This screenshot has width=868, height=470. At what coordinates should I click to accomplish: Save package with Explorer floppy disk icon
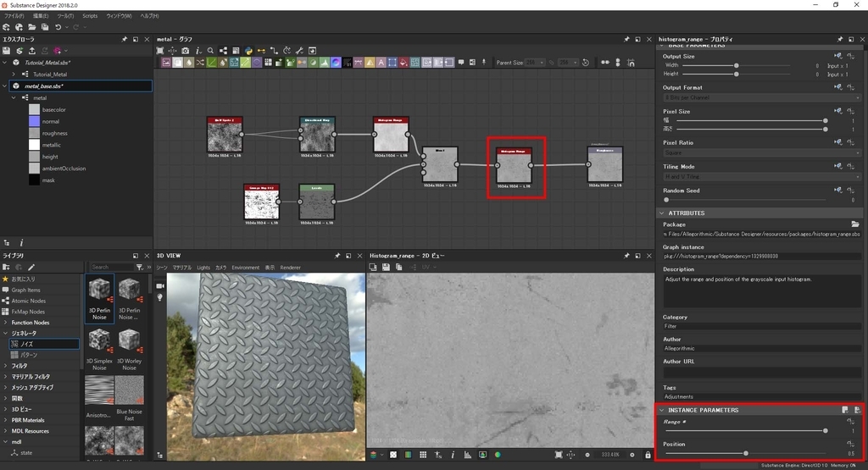[x=7, y=50]
